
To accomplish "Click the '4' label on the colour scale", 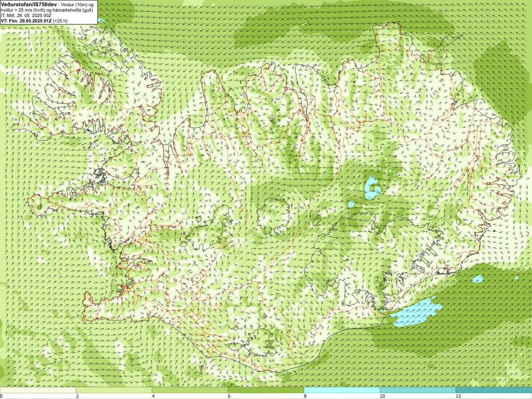I will click(x=153, y=396).
